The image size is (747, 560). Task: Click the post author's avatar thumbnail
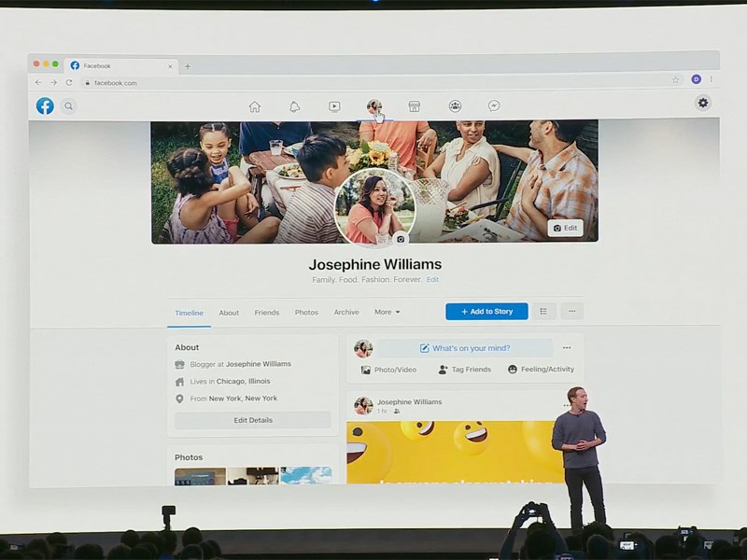pyautogui.click(x=363, y=406)
